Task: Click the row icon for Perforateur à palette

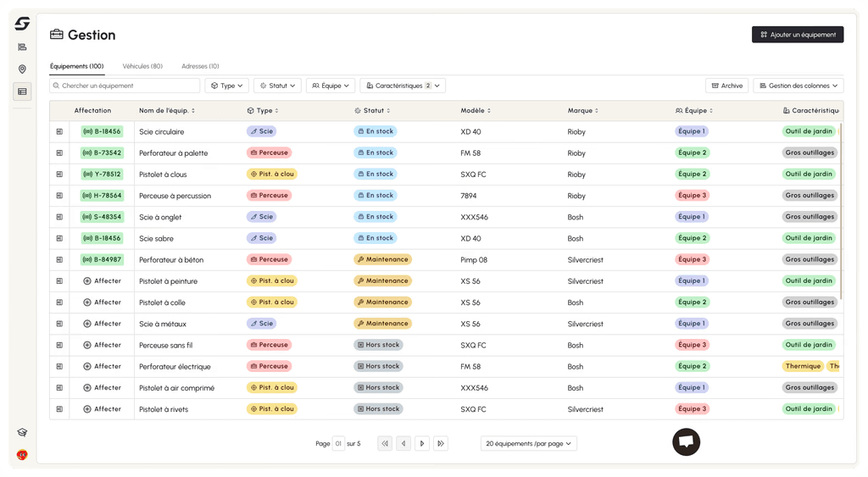Action: [x=59, y=153]
